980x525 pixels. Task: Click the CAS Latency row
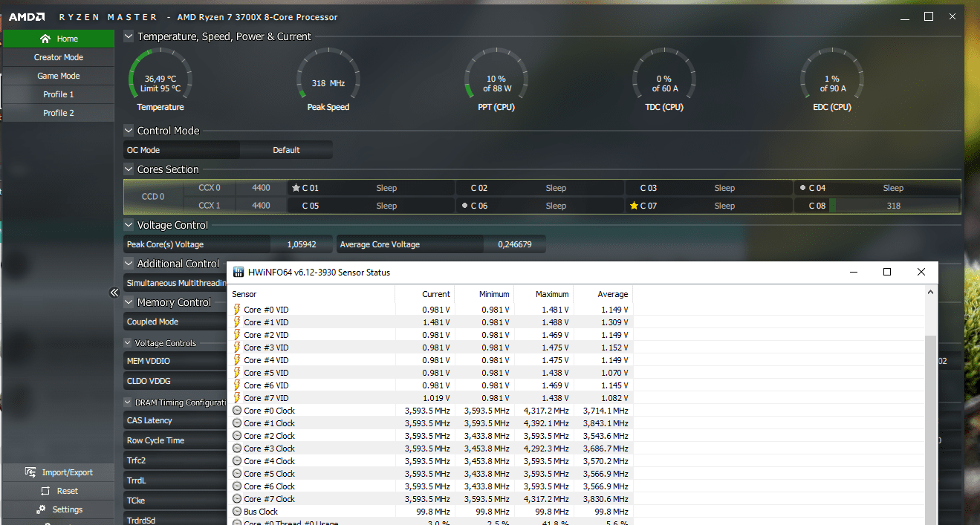[175, 420]
